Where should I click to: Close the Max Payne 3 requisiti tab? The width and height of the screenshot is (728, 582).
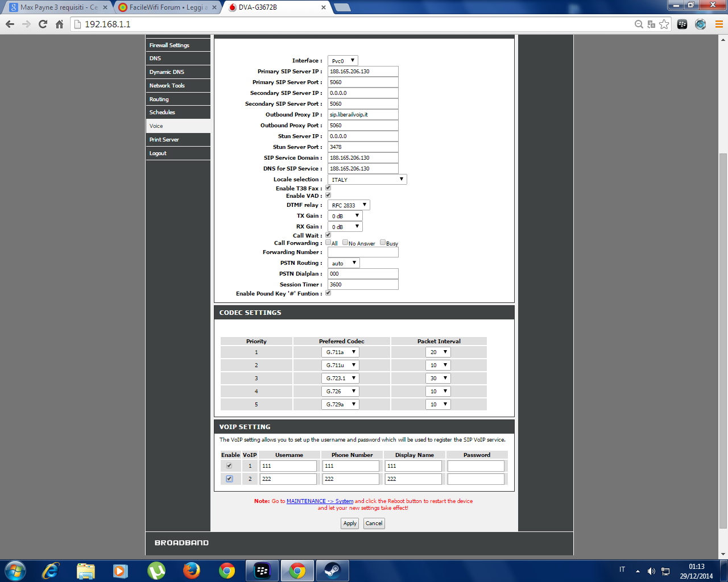coord(105,7)
